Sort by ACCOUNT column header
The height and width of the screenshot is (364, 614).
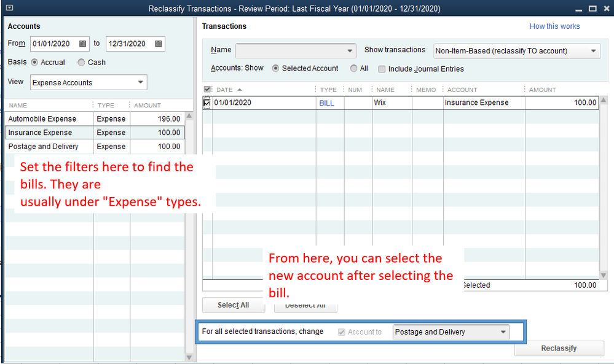(x=462, y=90)
